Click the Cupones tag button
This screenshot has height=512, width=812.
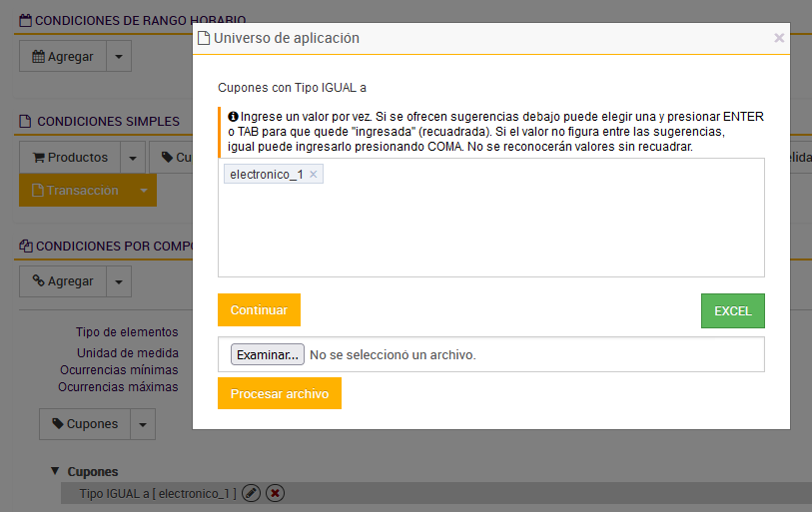click(85, 424)
